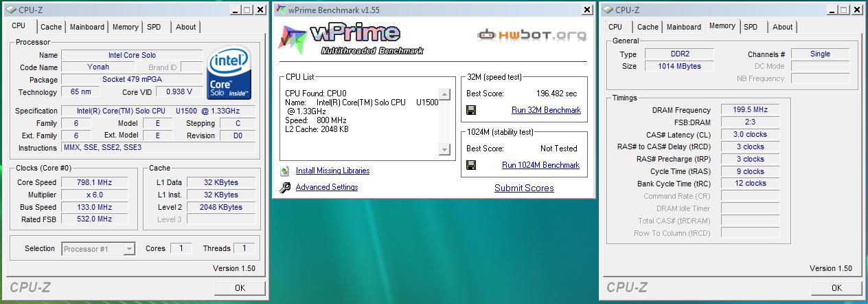Screen dimensions: 868x304
Task: Click Run 32M Benchmark link
Action: pos(546,110)
